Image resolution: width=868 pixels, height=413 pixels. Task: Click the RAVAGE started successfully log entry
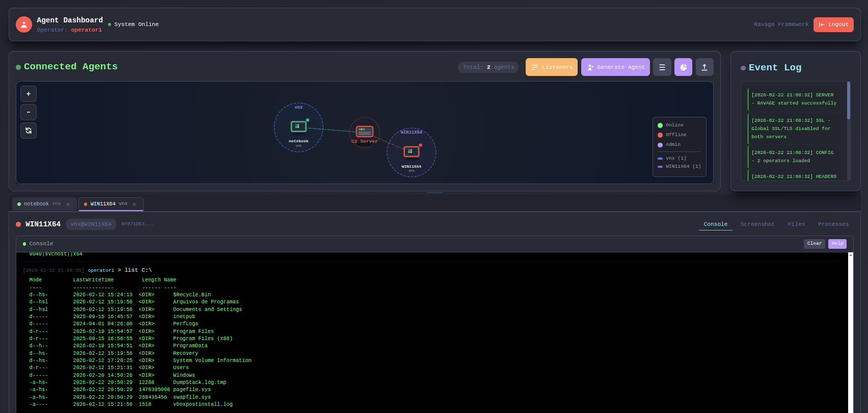tap(795, 99)
